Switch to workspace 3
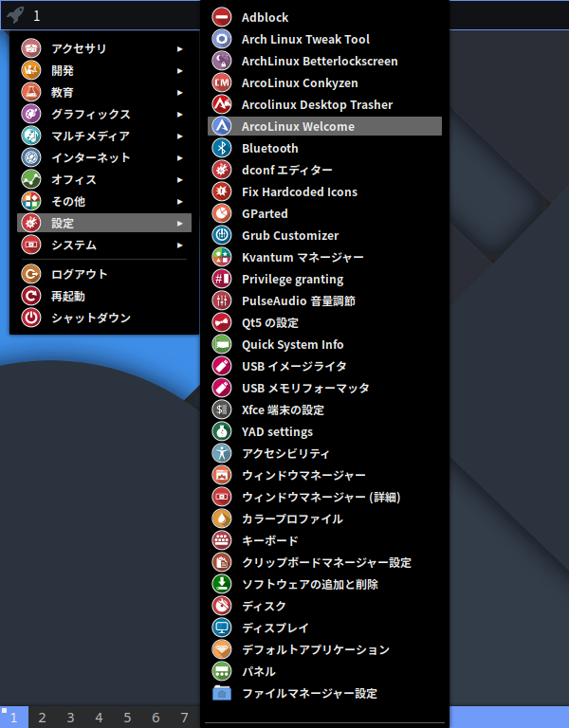Image resolution: width=569 pixels, height=728 pixels. (70, 718)
